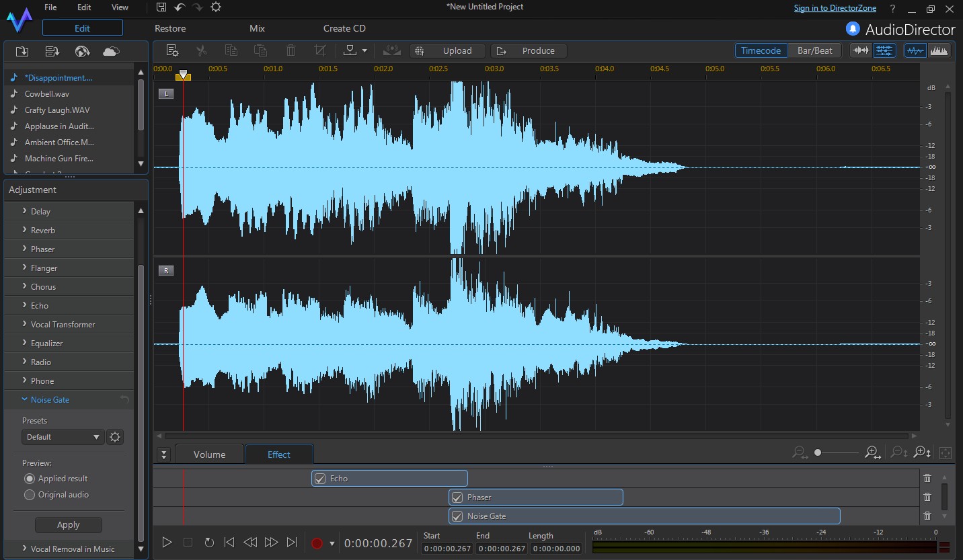Expand the Reverb adjustment section

43,230
